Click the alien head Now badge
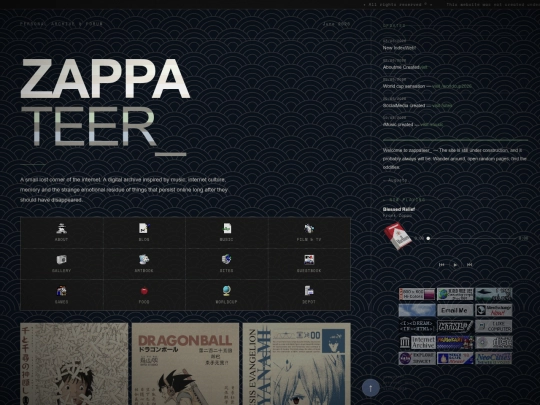540x405 pixels. 494,310
